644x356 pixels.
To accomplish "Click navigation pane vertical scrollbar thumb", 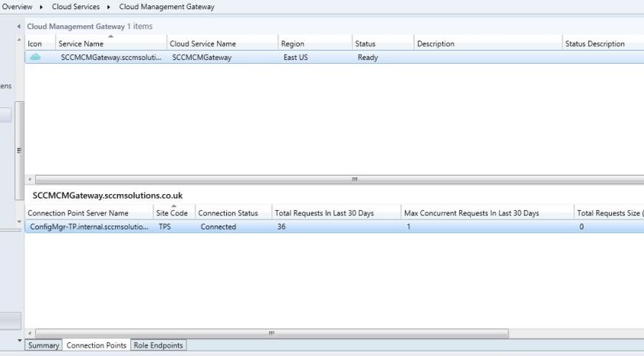I will coord(19,150).
